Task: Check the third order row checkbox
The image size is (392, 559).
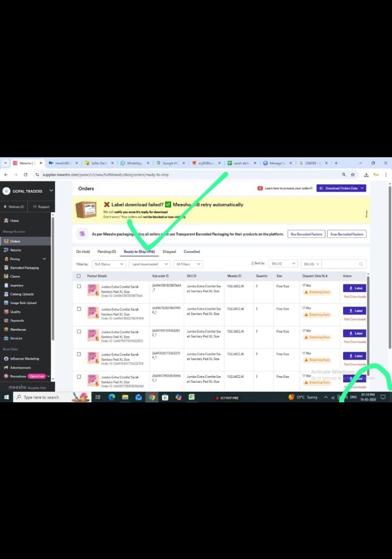Action: 79,332
